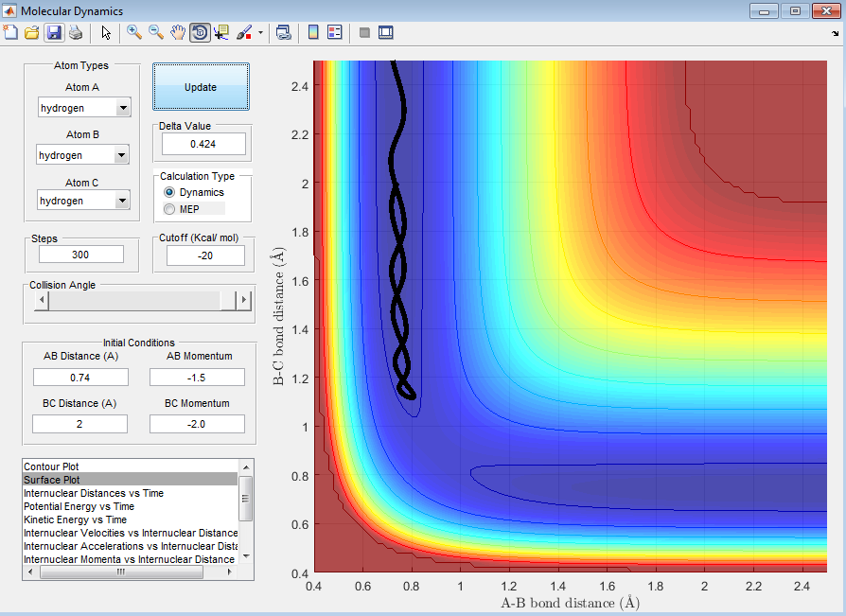Click the New Figure icon
This screenshot has width=846, height=616.
click(x=11, y=32)
